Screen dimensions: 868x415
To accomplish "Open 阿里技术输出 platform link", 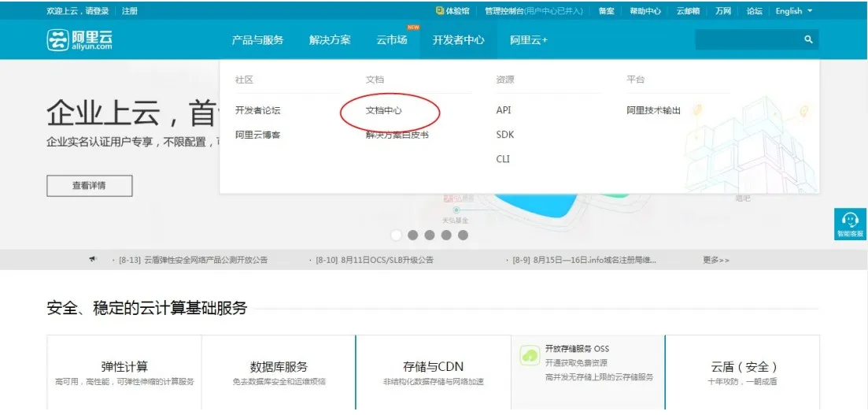I will [654, 110].
